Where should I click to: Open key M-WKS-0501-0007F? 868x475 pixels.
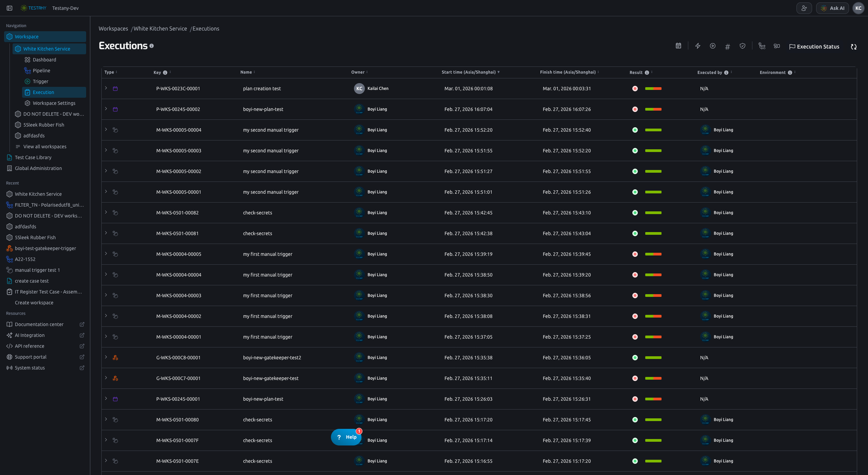[x=177, y=440]
